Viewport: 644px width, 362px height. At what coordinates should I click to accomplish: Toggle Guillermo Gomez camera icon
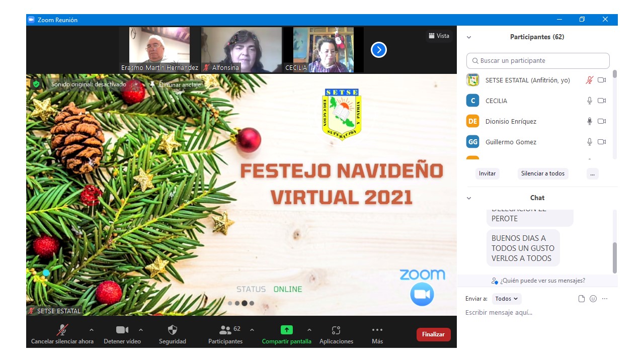(602, 142)
